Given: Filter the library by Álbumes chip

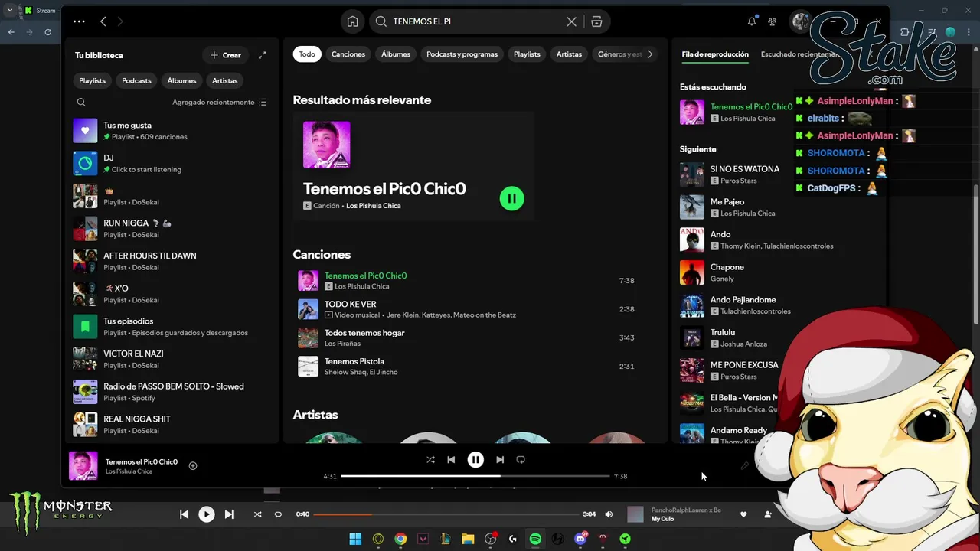Looking at the screenshot, I should coord(181,80).
